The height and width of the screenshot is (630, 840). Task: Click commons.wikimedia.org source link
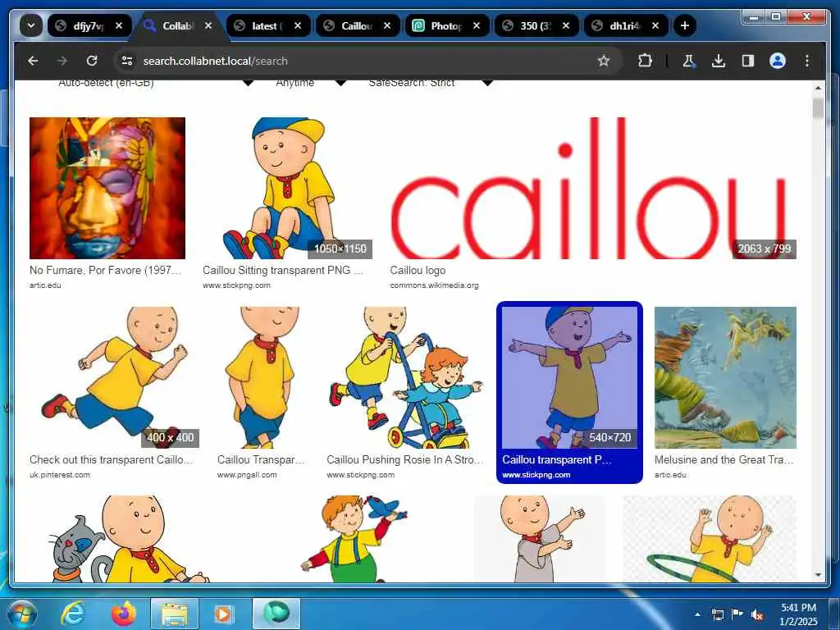pyautogui.click(x=435, y=285)
